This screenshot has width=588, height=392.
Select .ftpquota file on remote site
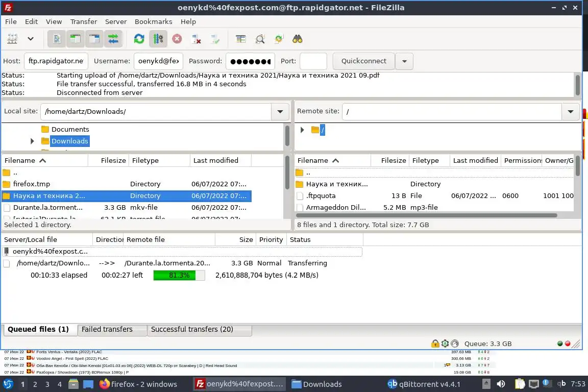click(434, 196)
